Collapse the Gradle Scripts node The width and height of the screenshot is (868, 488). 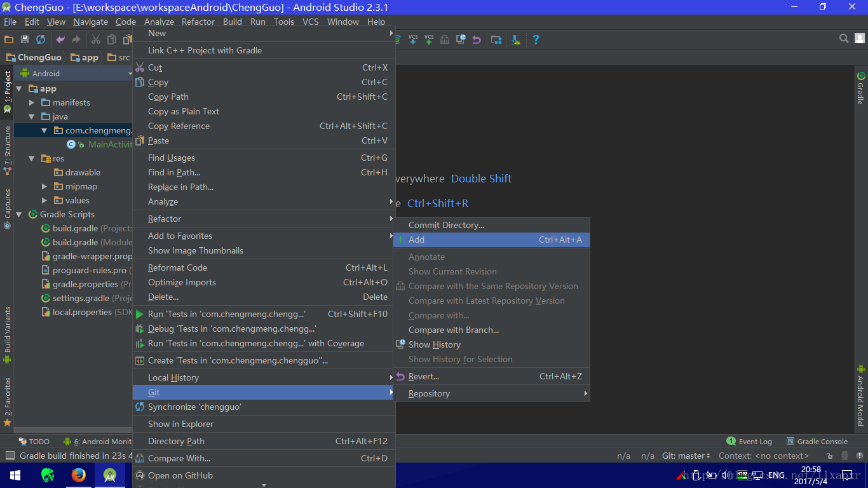[x=19, y=215]
